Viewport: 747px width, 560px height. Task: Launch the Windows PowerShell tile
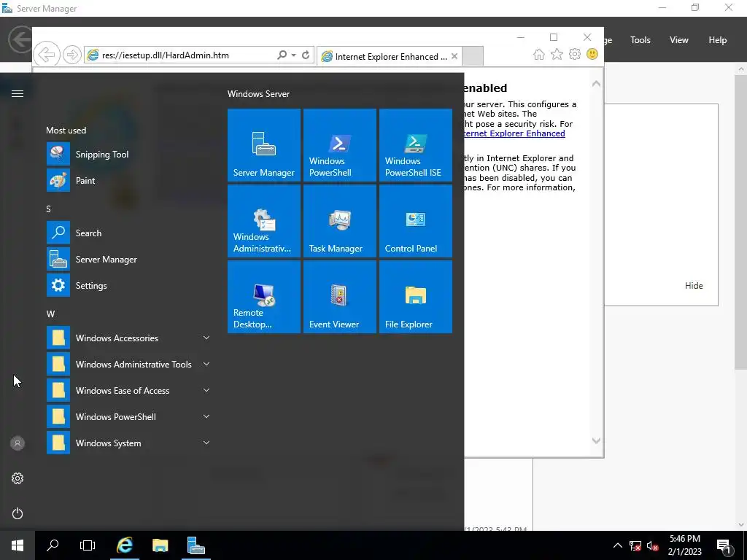tap(340, 145)
